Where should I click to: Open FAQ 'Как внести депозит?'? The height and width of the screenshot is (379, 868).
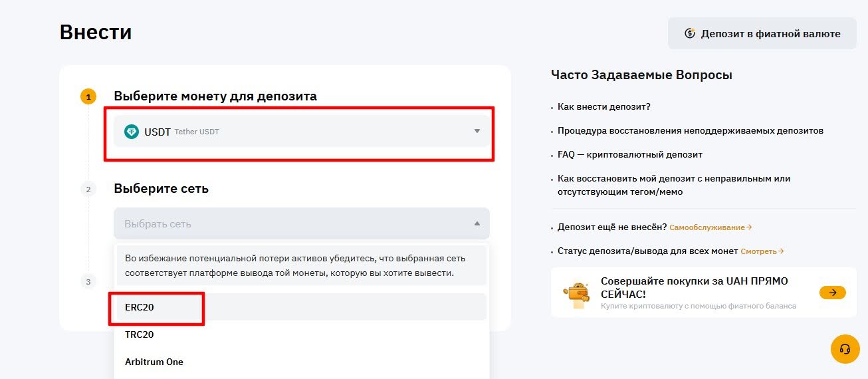pyautogui.click(x=604, y=106)
